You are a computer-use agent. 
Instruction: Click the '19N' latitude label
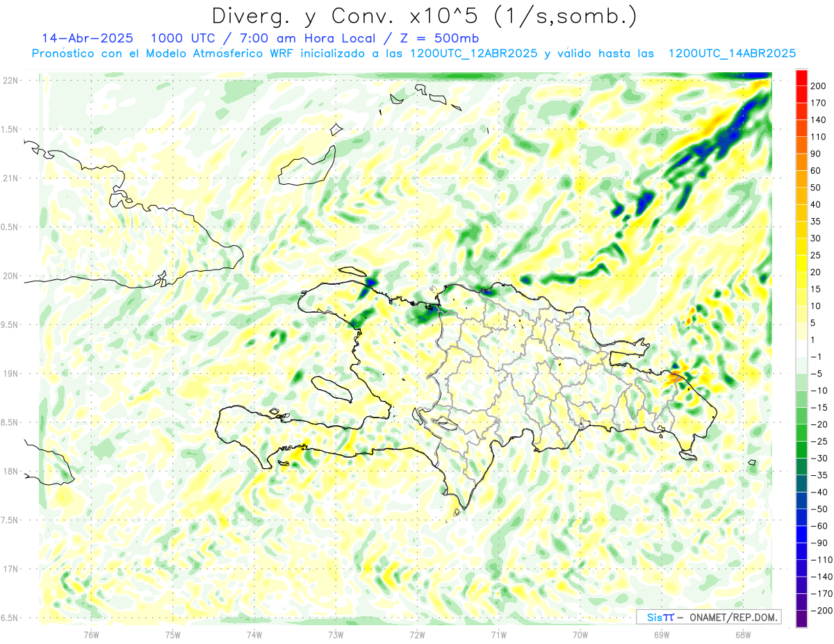pyautogui.click(x=10, y=373)
